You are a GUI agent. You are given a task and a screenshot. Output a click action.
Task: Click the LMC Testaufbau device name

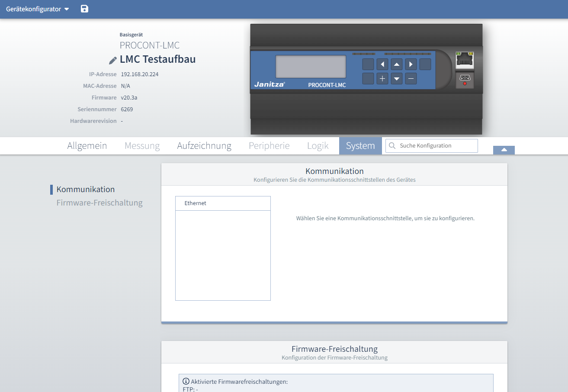click(157, 59)
